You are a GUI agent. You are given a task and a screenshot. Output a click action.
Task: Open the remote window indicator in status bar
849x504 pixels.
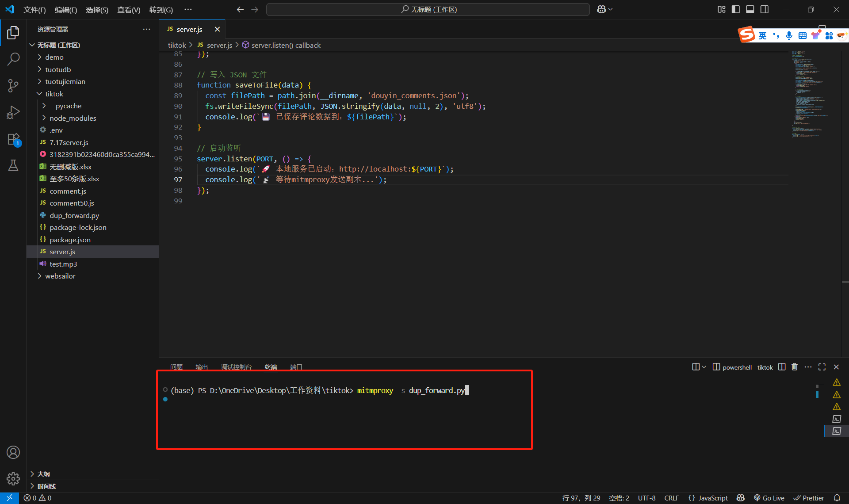click(9, 498)
